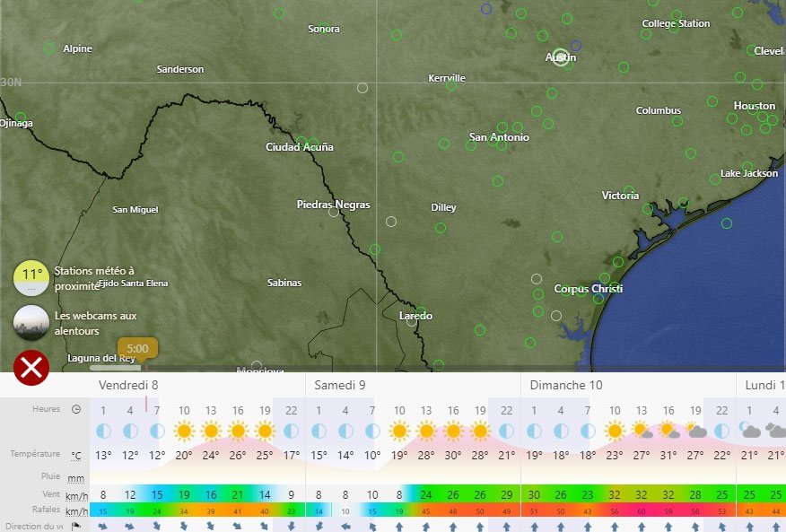Toggle hour format via clock icon
The width and height of the screenshot is (786, 532).
(76, 409)
